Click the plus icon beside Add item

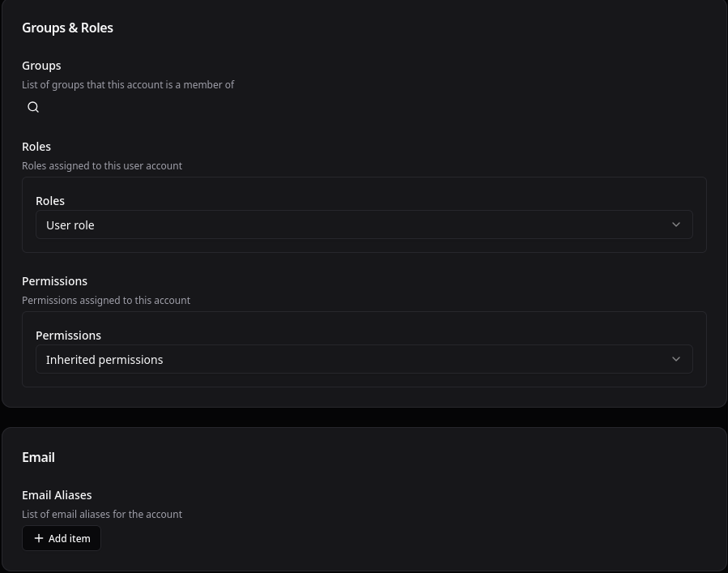[x=39, y=538]
